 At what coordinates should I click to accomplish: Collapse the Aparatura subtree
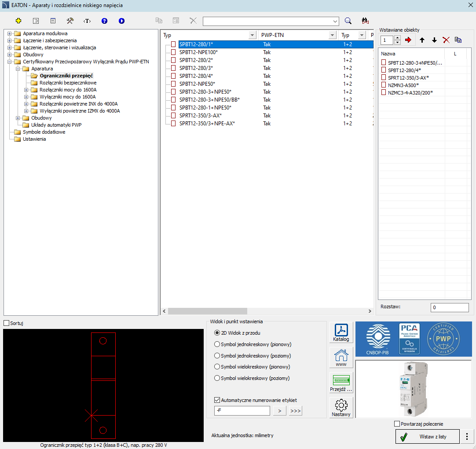coord(18,69)
